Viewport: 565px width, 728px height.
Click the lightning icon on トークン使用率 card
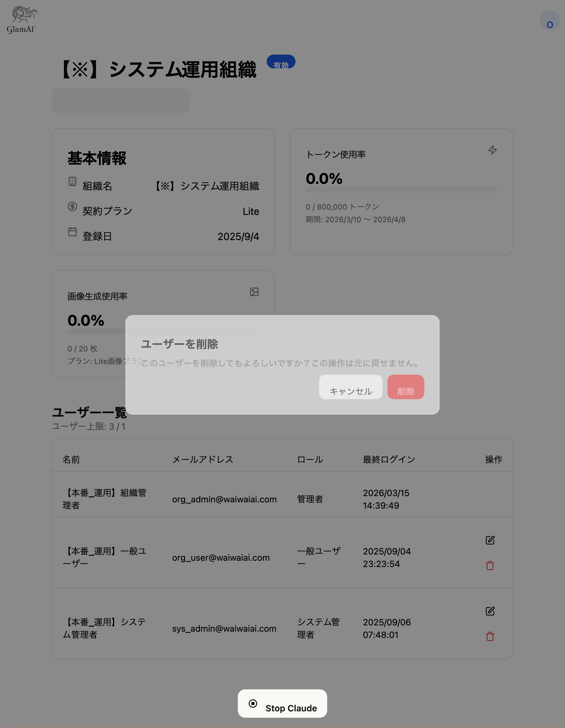(493, 150)
